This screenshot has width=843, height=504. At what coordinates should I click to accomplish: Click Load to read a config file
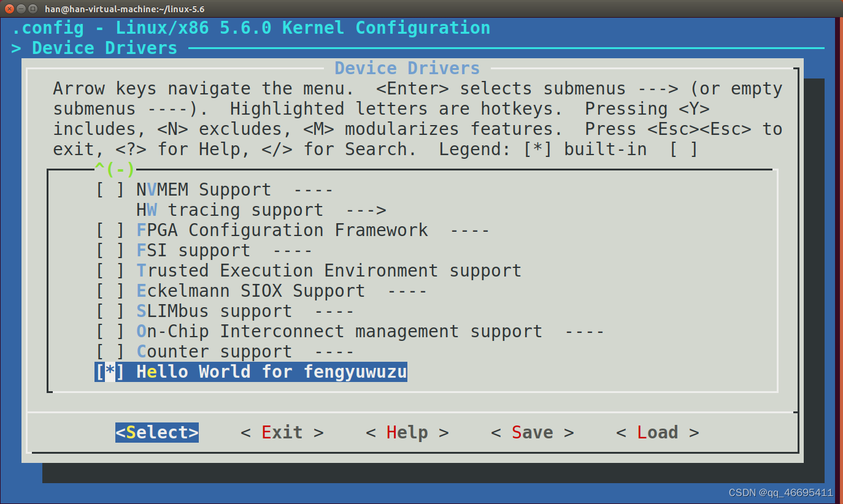658,432
